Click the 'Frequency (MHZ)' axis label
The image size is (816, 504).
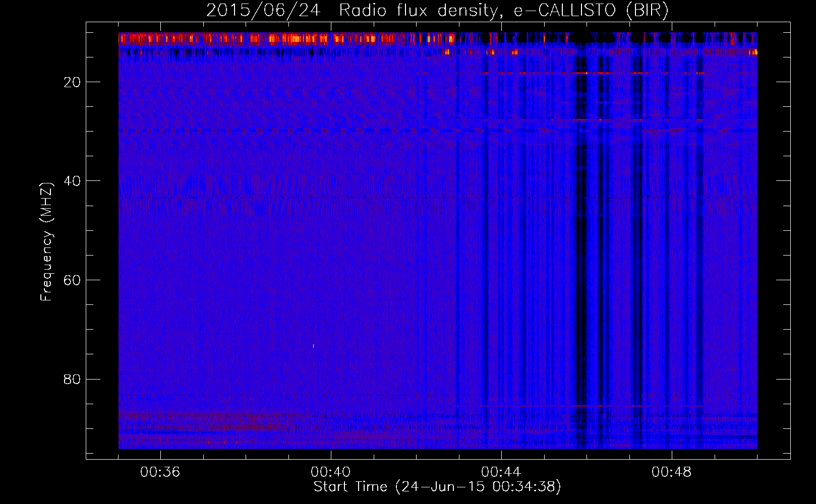(46, 242)
